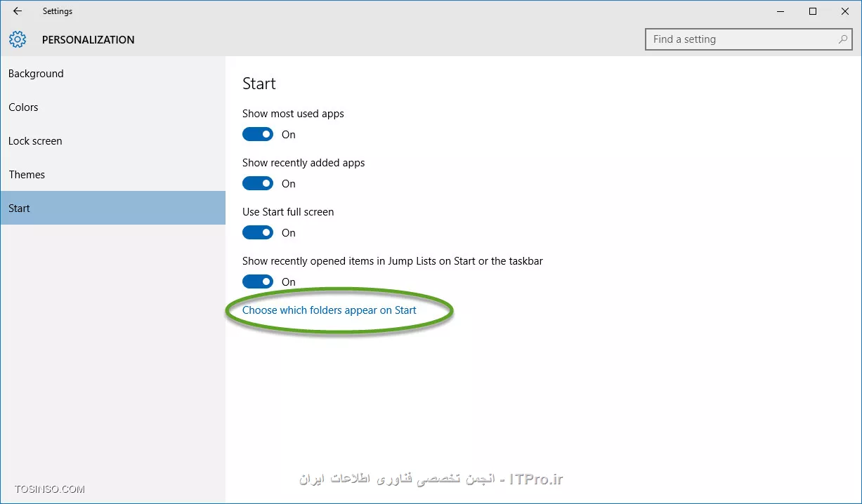Select the Start settings category

[19, 208]
